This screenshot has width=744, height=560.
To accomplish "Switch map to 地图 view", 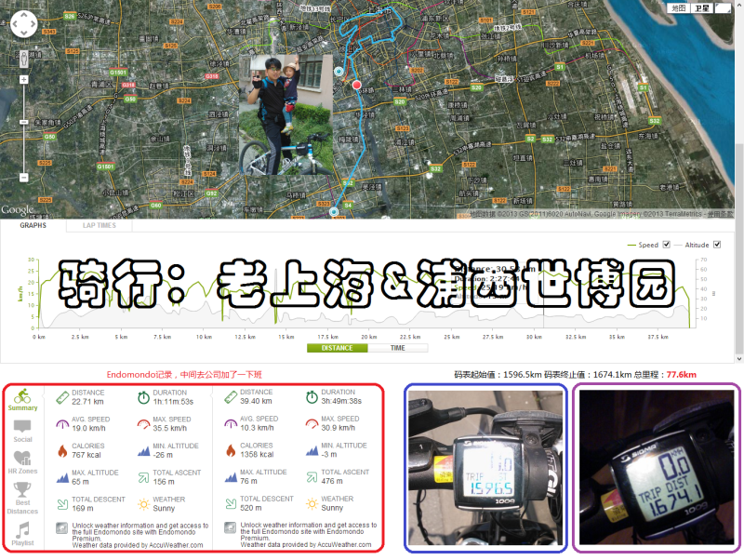I will point(678,7).
